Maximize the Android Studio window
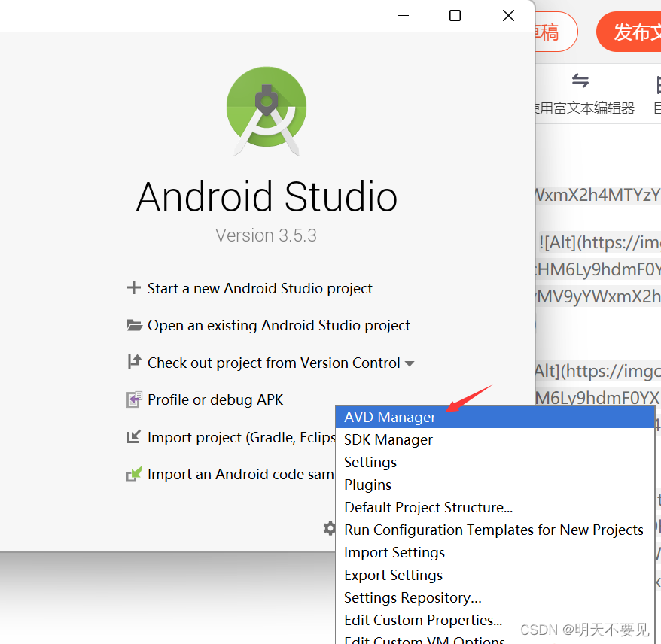This screenshot has width=661, height=644. tap(455, 16)
